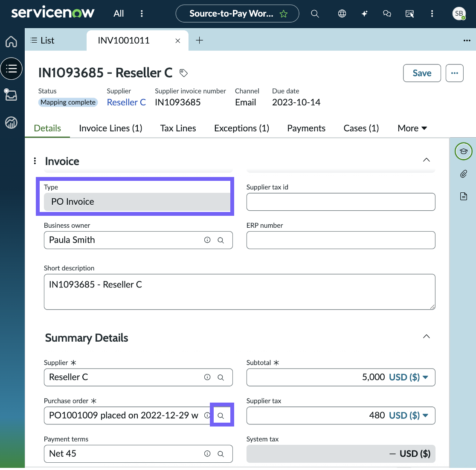Open the attachments paperclip icon
The height and width of the screenshot is (470, 476).
463,174
